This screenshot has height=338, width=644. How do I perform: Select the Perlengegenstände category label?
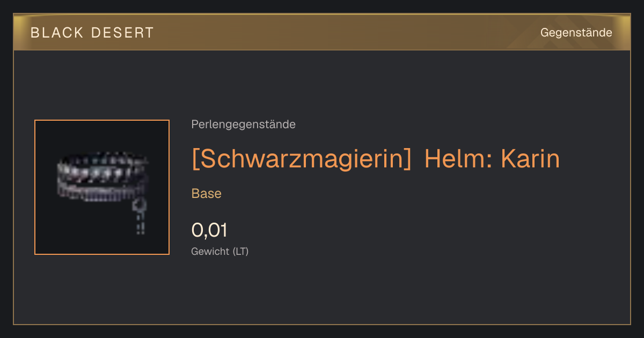[x=243, y=124]
